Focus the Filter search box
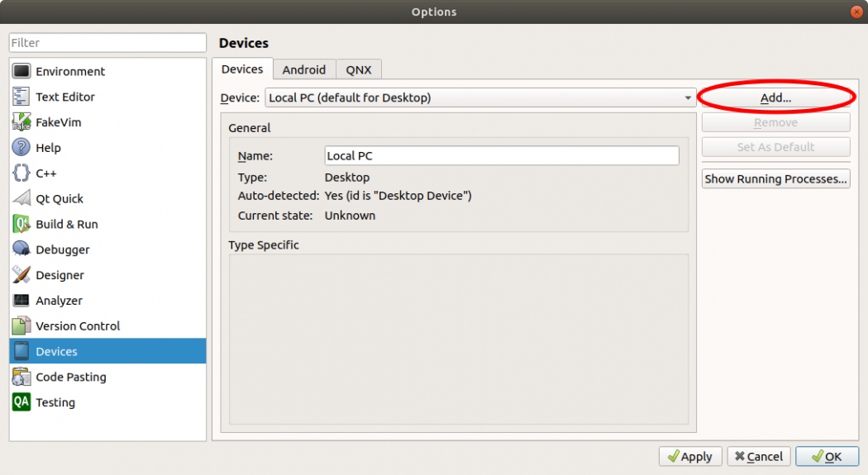Image resolution: width=868 pixels, height=475 pixels. coord(107,43)
